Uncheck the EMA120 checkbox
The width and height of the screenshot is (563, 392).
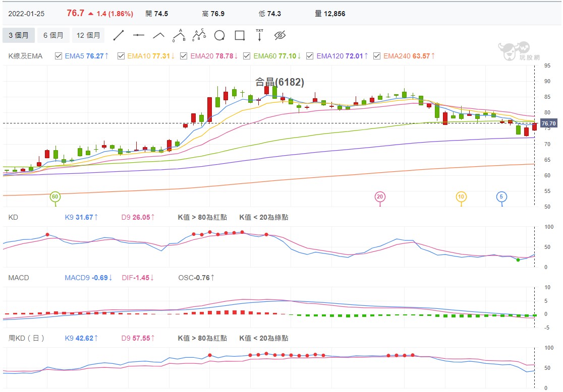coord(310,56)
